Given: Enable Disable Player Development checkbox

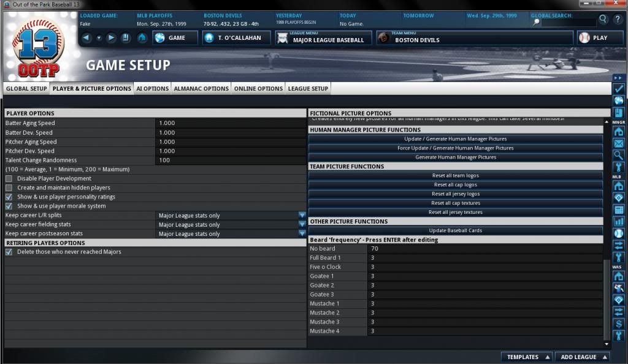Looking at the screenshot, I should (9, 178).
